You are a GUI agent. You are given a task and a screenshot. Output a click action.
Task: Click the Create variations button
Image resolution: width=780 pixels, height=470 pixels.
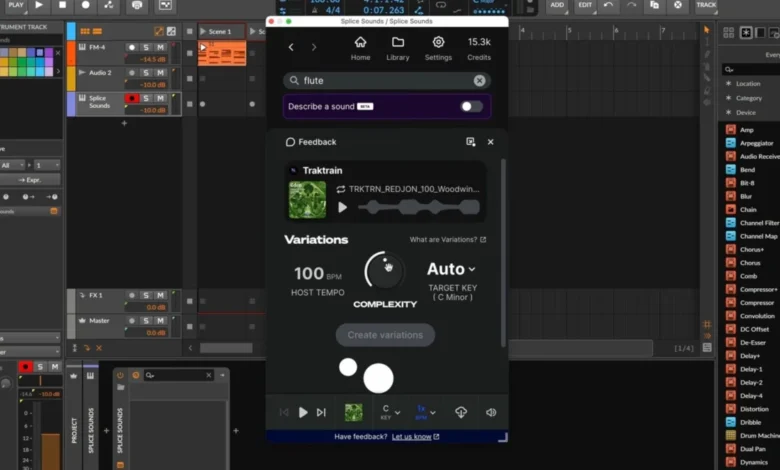[385, 335]
